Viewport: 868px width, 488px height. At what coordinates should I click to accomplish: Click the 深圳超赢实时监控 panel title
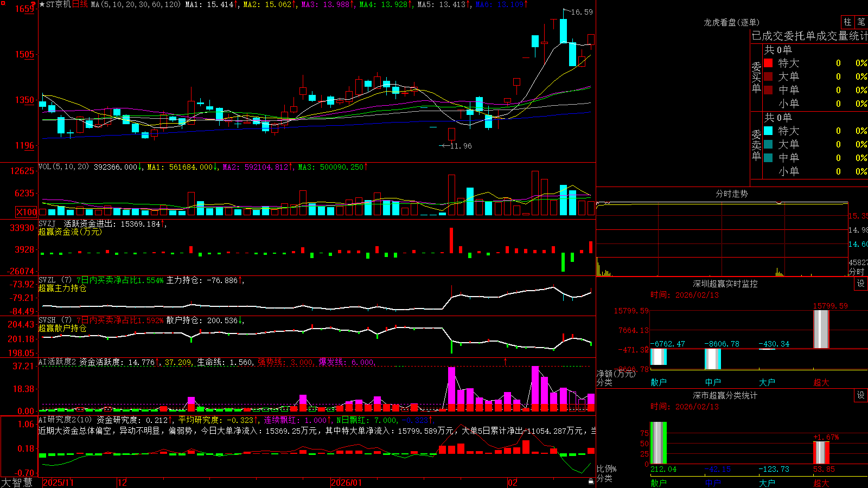point(725,284)
